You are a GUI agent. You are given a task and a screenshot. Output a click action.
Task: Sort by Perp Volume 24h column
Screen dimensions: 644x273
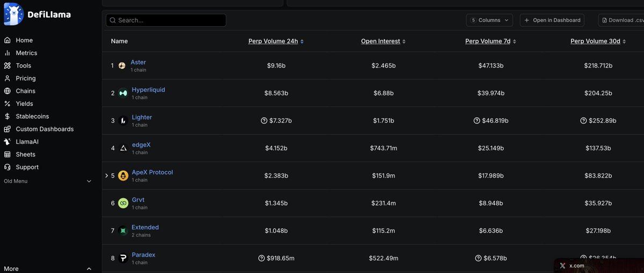tap(276, 41)
